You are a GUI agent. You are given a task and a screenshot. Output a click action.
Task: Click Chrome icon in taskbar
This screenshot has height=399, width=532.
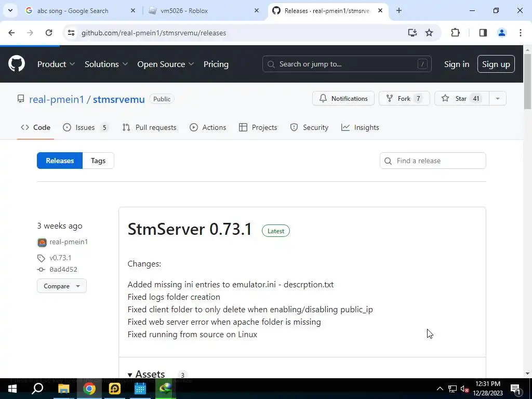point(89,389)
